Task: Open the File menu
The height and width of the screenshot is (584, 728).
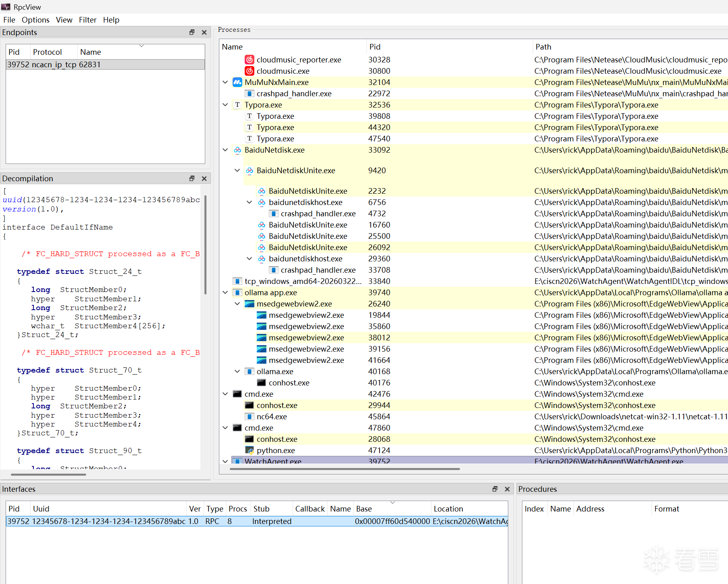Action: pyautogui.click(x=9, y=20)
